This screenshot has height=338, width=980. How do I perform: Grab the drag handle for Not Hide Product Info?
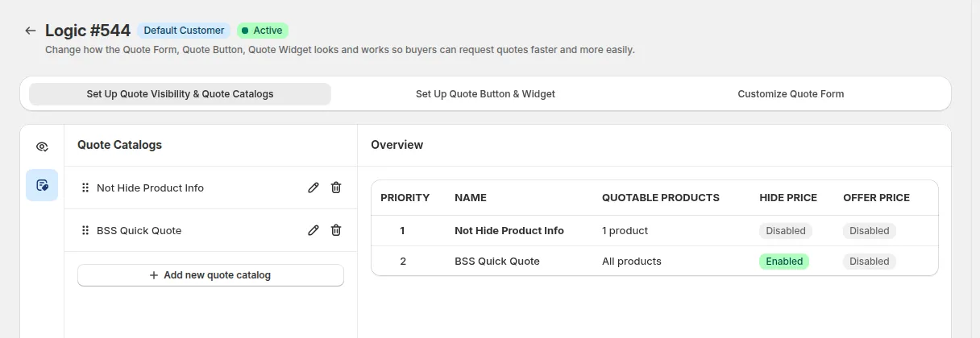(x=85, y=188)
